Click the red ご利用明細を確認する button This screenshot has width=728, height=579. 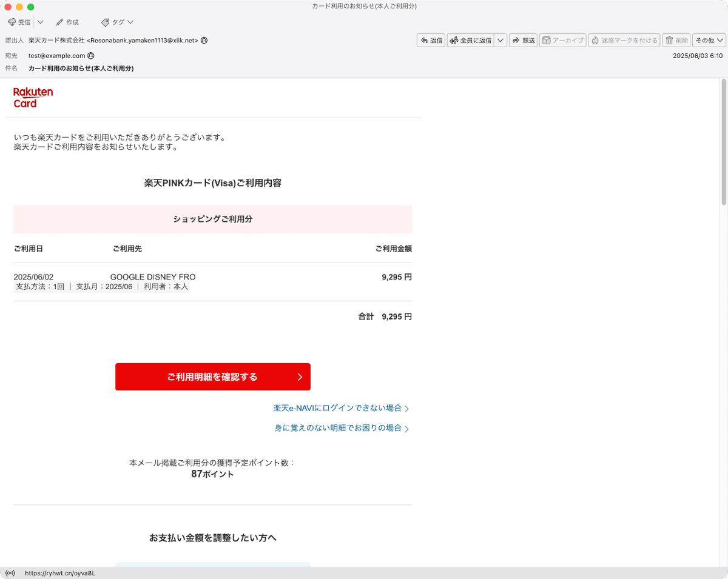click(212, 377)
